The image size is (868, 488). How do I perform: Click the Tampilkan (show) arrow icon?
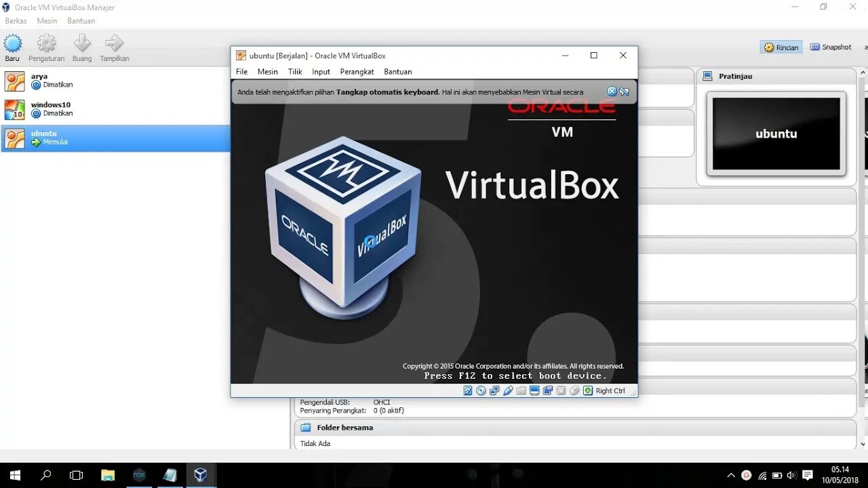point(115,43)
